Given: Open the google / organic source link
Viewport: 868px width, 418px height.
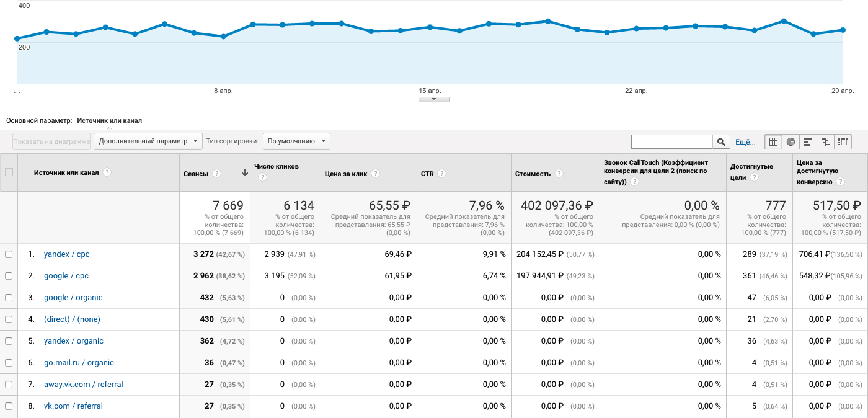Looking at the screenshot, I should point(73,298).
